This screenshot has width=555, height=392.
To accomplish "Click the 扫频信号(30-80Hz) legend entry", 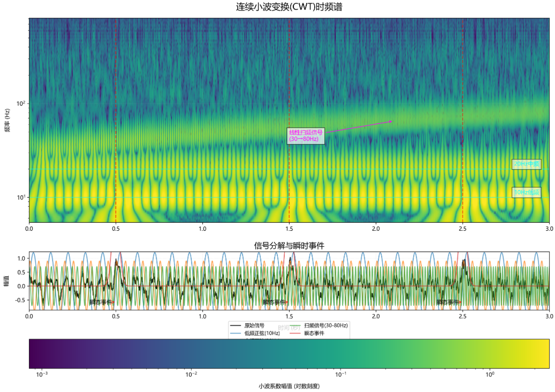I will tap(319, 325).
